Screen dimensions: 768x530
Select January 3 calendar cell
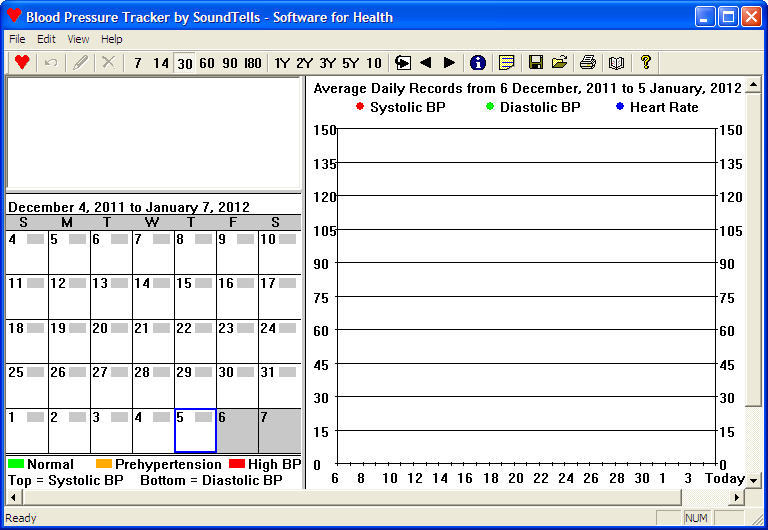(x=111, y=431)
